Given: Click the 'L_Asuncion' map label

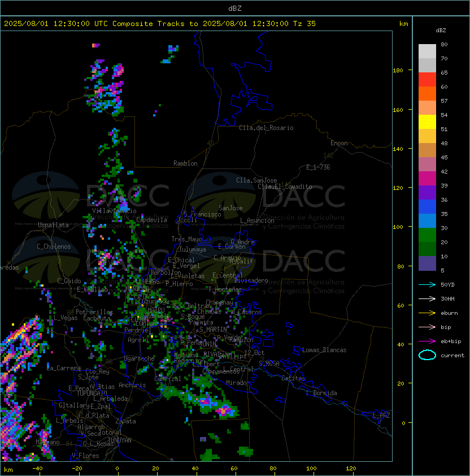Looking at the screenshot, I should point(257,220).
